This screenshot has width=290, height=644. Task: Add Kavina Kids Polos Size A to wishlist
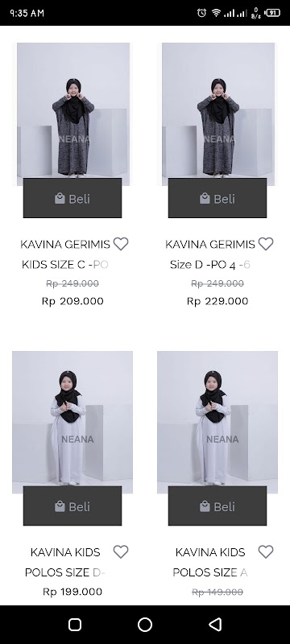(x=266, y=551)
